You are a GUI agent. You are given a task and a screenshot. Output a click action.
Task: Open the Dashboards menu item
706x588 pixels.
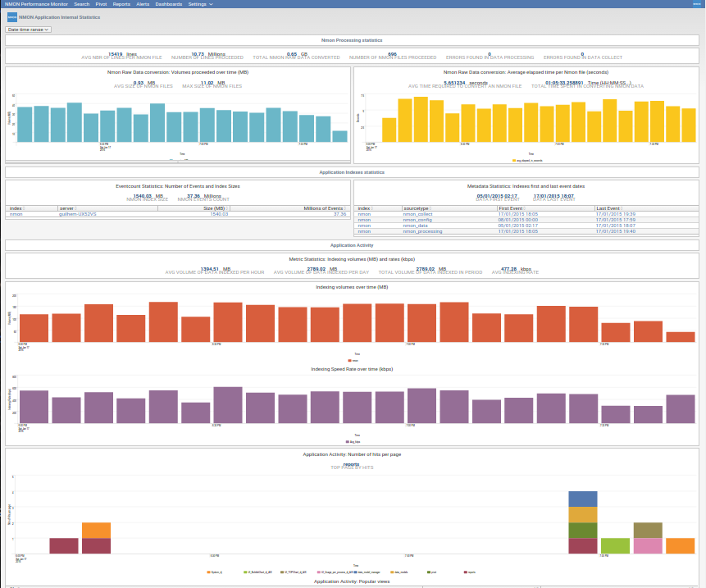168,4
